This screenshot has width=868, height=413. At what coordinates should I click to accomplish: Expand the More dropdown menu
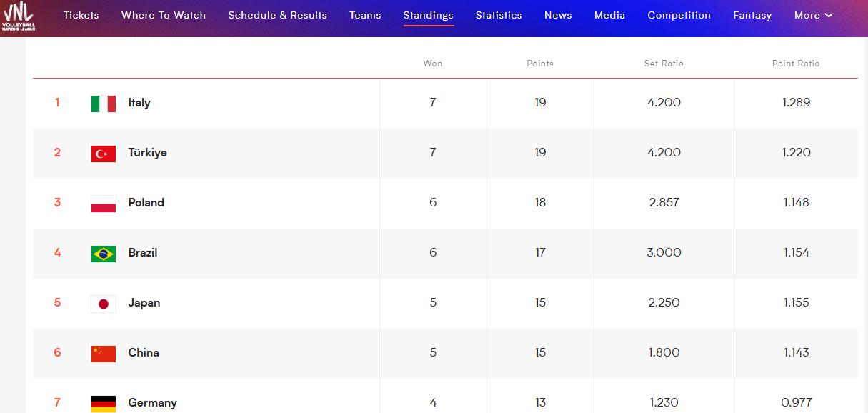point(814,15)
